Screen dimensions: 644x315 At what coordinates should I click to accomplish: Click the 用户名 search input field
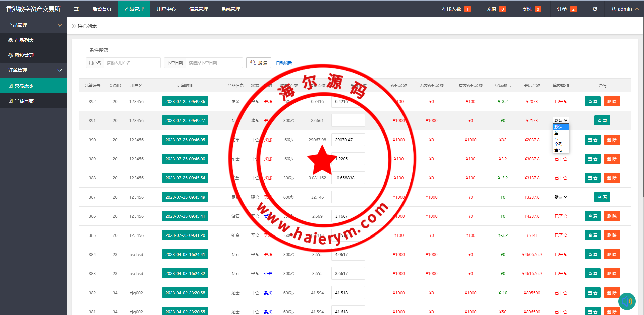click(132, 63)
